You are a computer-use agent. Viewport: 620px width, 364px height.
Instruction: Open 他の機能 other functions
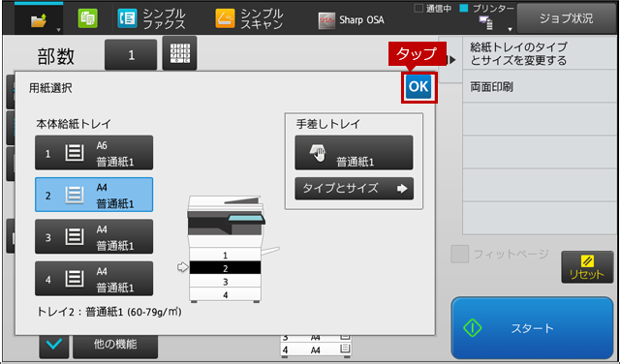coord(115,345)
